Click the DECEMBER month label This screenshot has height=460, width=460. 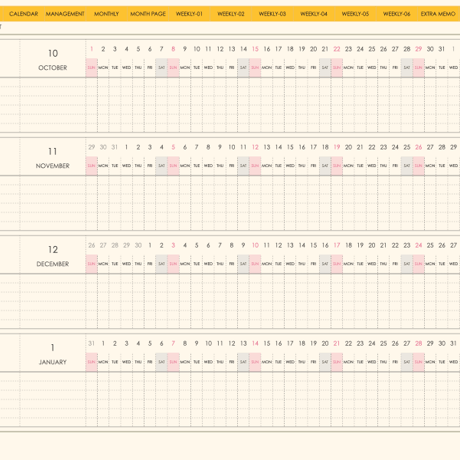coord(53,264)
